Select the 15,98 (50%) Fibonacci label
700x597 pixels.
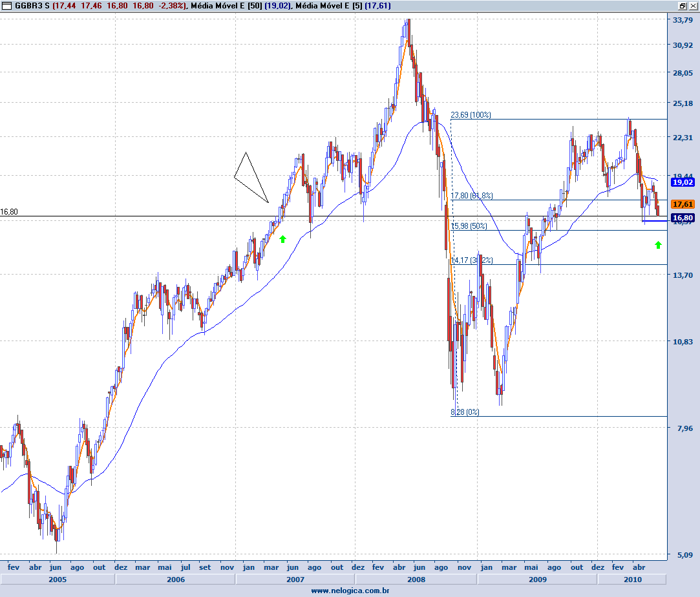click(469, 225)
